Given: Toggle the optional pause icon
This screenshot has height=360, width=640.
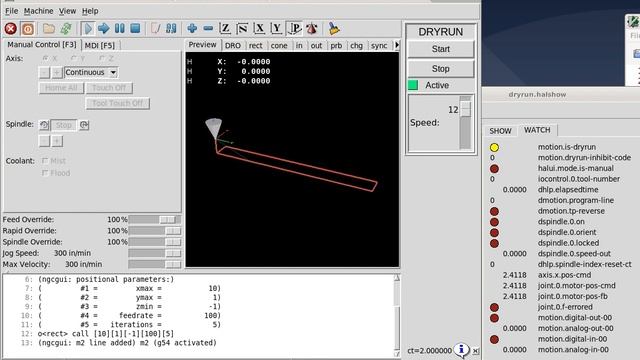Looking at the screenshot, I should (x=171, y=29).
